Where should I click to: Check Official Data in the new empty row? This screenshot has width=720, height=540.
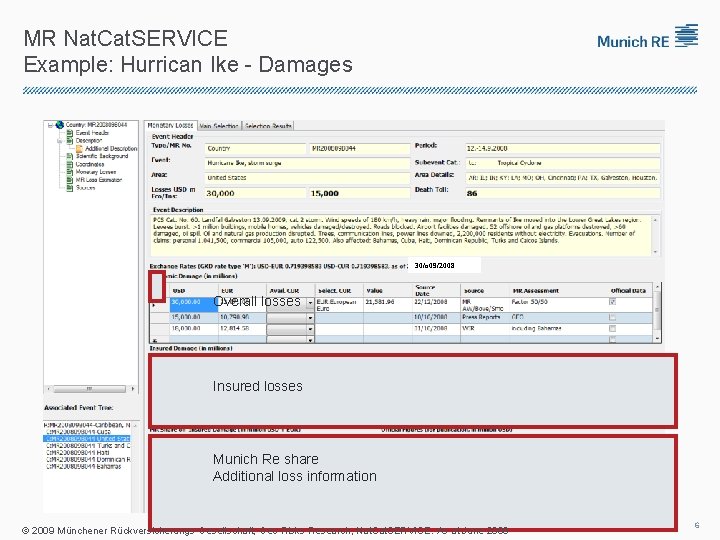pos(612,340)
